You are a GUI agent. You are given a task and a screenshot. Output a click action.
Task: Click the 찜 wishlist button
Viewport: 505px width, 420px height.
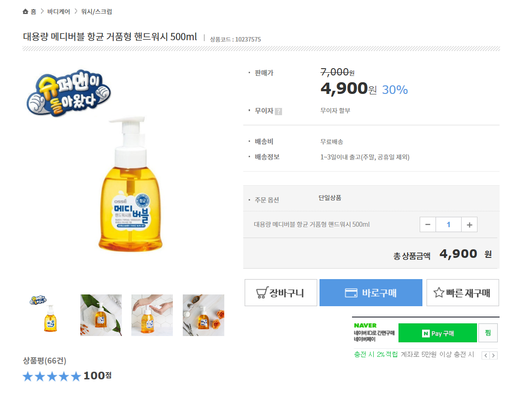click(488, 333)
